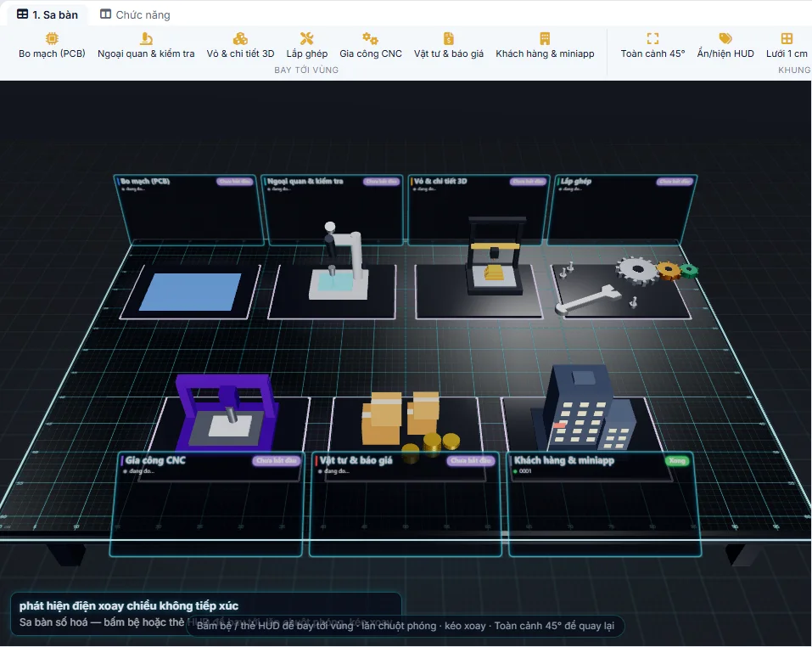Click the 0001 entry in Khách hàng card
Screen dimensions: 812x647
point(525,471)
